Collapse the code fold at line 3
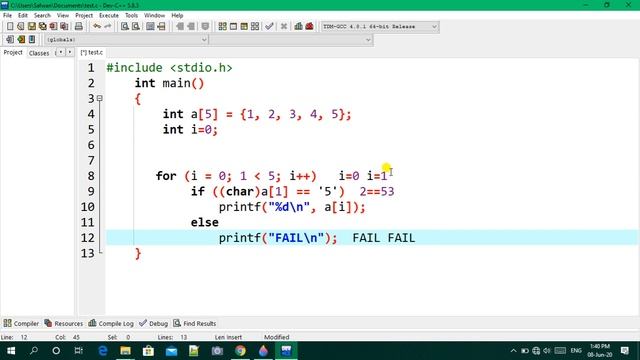Screen dimensions: 640x360 point(100,98)
